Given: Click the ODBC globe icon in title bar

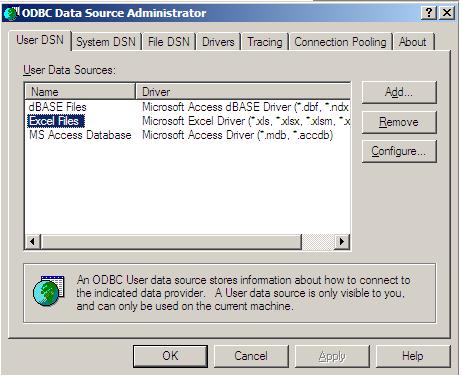Looking at the screenshot, I should pyautogui.click(x=11, y=13).
